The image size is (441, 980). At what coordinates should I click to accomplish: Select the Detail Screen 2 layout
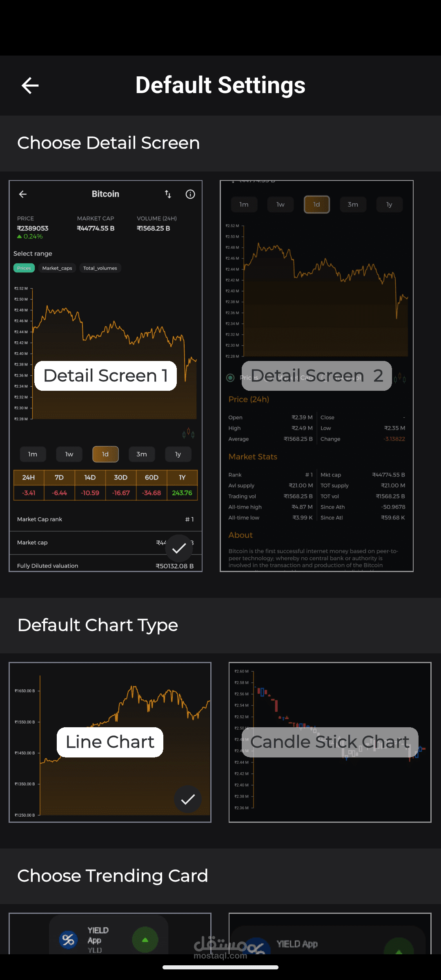(317, 376)
